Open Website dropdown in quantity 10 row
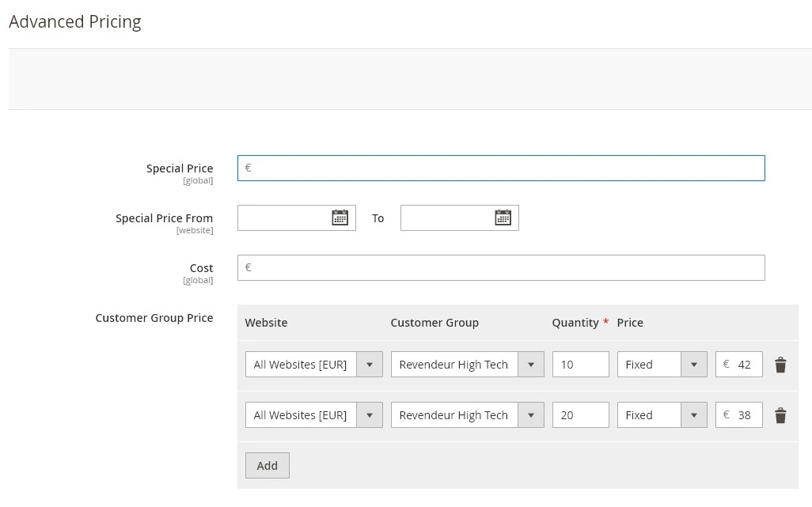Viewport: 812px width, 507px height. [314, 364]
